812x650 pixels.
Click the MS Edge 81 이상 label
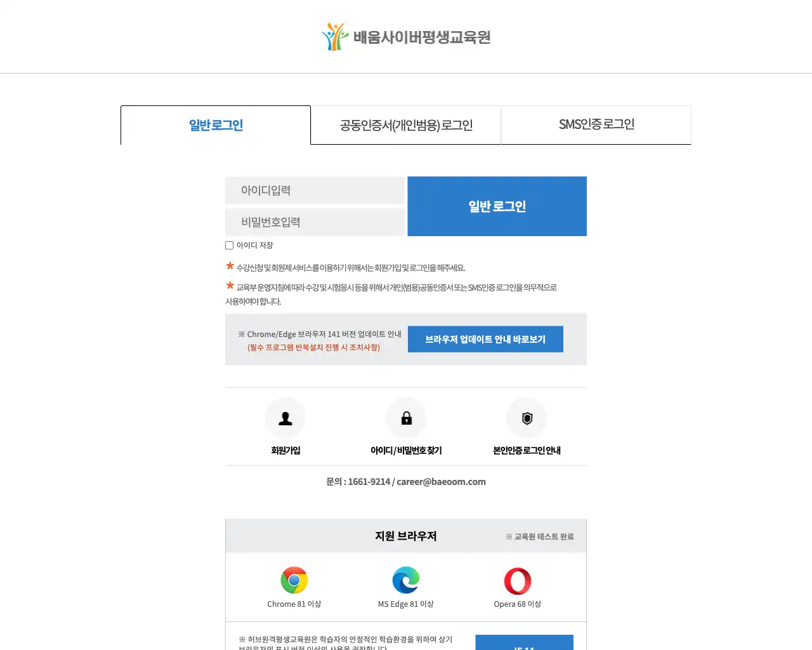(406, 604)
